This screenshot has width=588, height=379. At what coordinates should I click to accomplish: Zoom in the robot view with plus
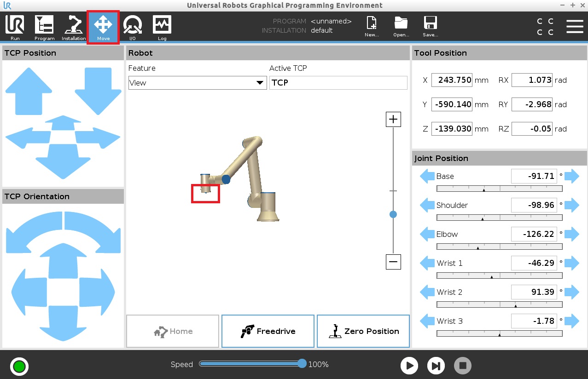point(393,120)
